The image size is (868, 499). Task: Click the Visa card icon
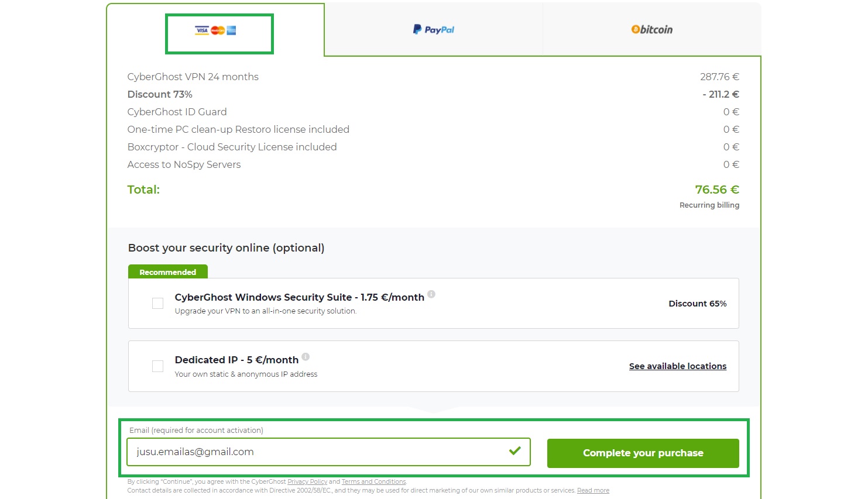(202, 30)
